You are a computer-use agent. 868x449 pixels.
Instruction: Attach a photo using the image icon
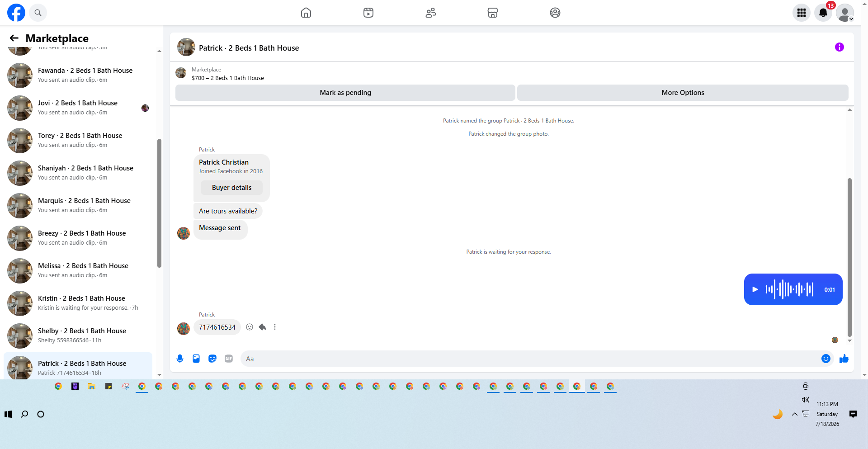click(x=196, y=359)
